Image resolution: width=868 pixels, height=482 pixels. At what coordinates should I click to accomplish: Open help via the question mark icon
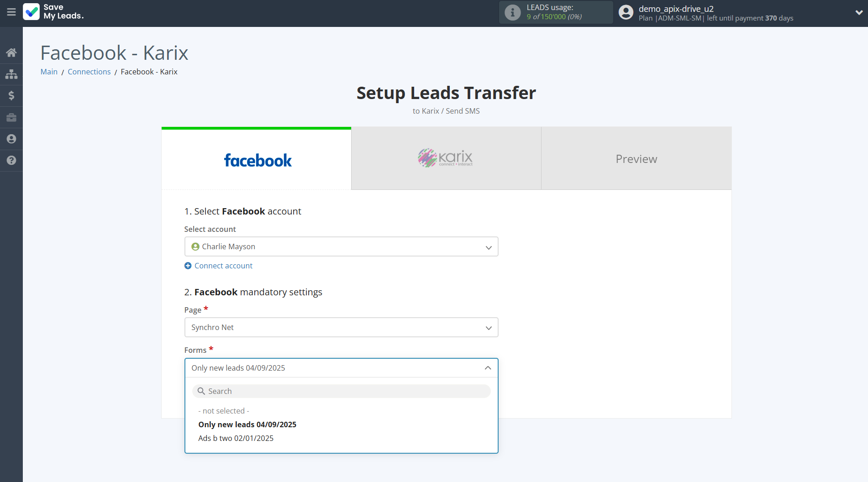11,161
